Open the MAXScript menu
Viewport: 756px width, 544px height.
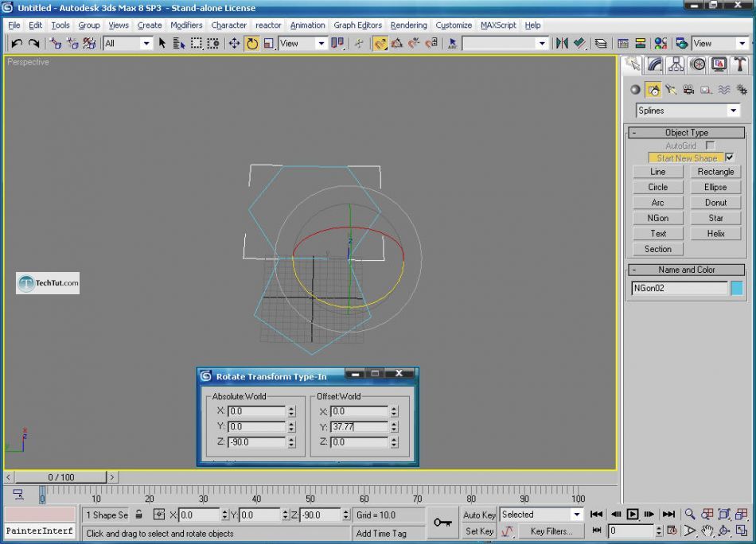[x=498, y=25]
